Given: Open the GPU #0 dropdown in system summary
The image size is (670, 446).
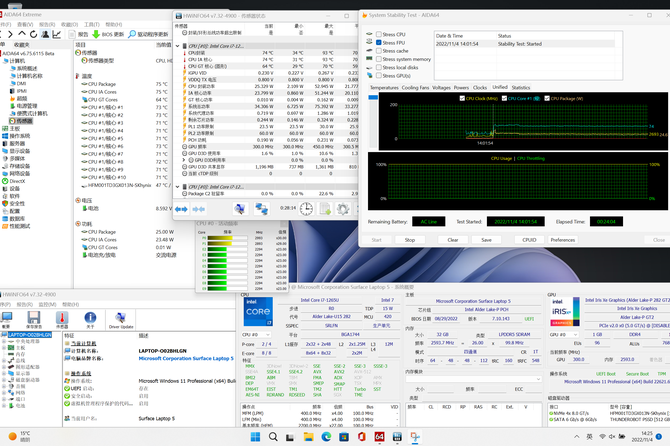Looking at the screenshot, I should (x=564, y=334).
